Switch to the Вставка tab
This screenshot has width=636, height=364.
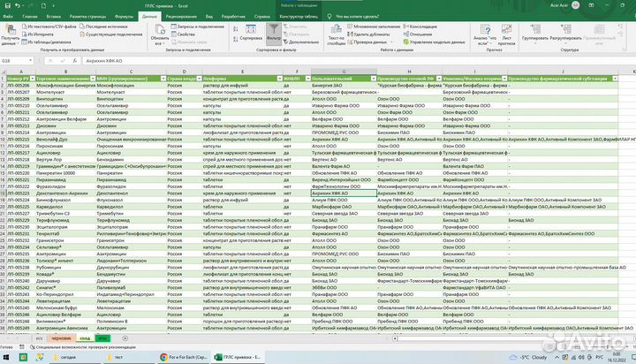tap(54, 16)
